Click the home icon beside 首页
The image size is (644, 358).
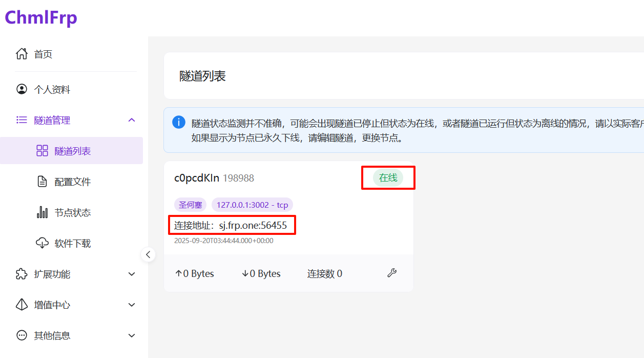click(x=22, y=54)
